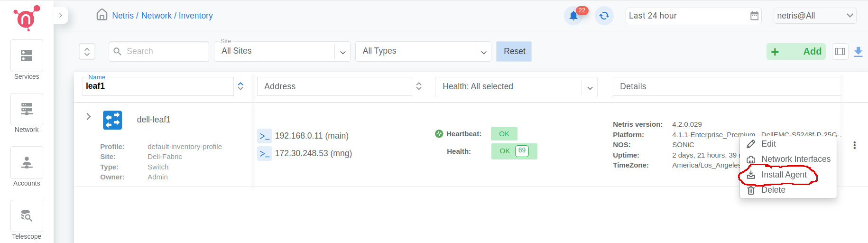Click the Search input field
The width and height of the screenshot is (868, 243).
(x=159, y=51)
